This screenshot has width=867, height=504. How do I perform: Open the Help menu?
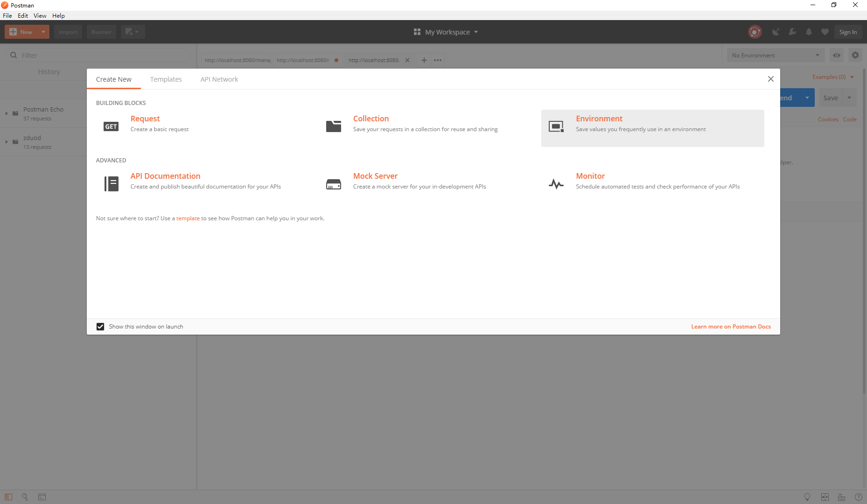58,15
